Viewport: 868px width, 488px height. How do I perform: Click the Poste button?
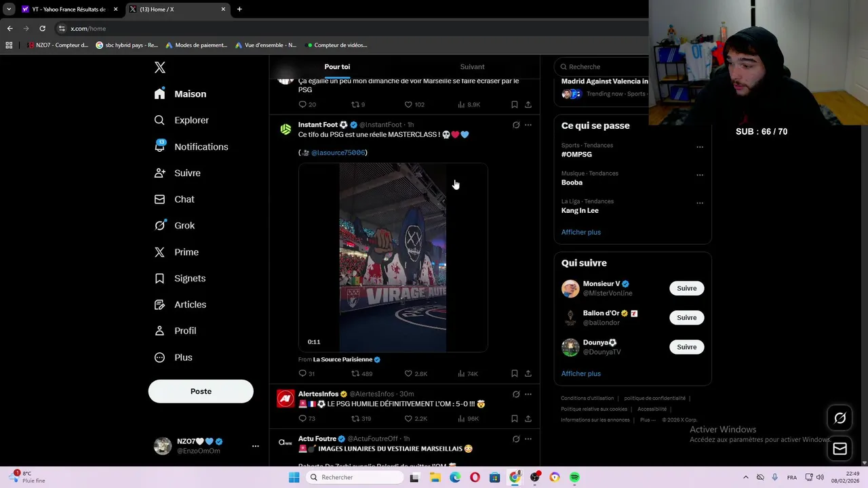201,391
